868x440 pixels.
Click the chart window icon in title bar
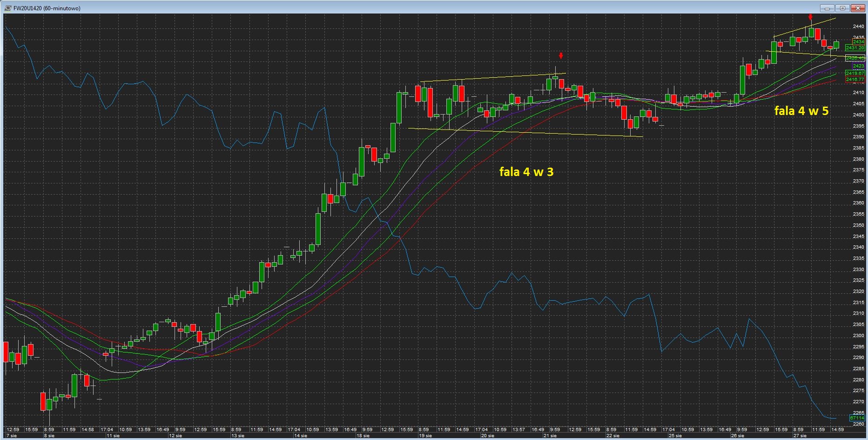point(8,8)
